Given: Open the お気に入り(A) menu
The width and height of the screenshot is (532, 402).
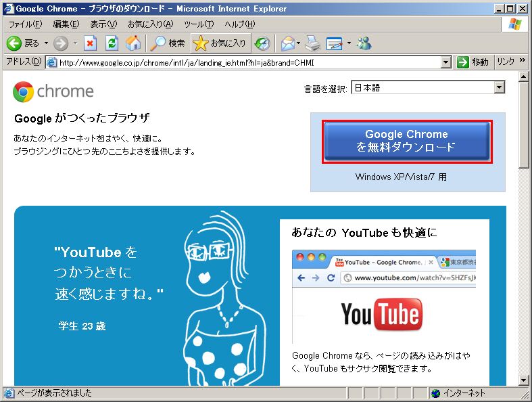Looking at the screenshot, I should (x=150, y=24).
